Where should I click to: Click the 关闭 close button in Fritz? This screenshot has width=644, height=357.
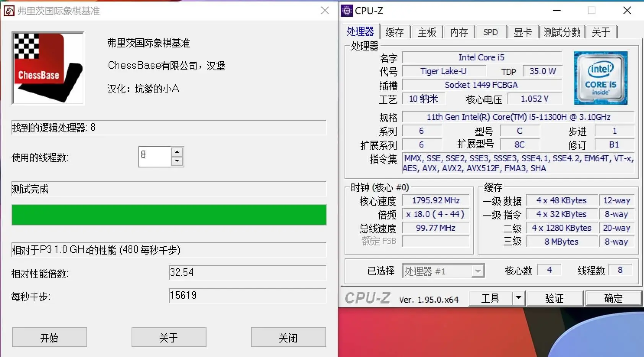coord(288,337)
